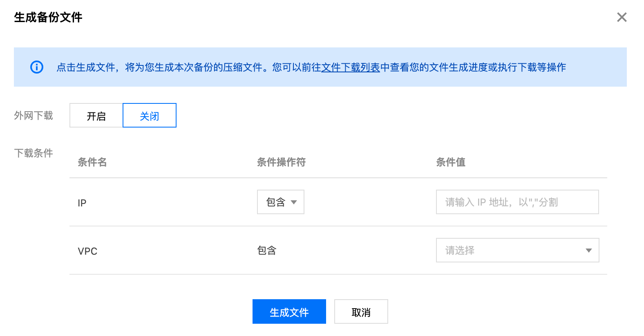Select the VPC condition row name

87,251
